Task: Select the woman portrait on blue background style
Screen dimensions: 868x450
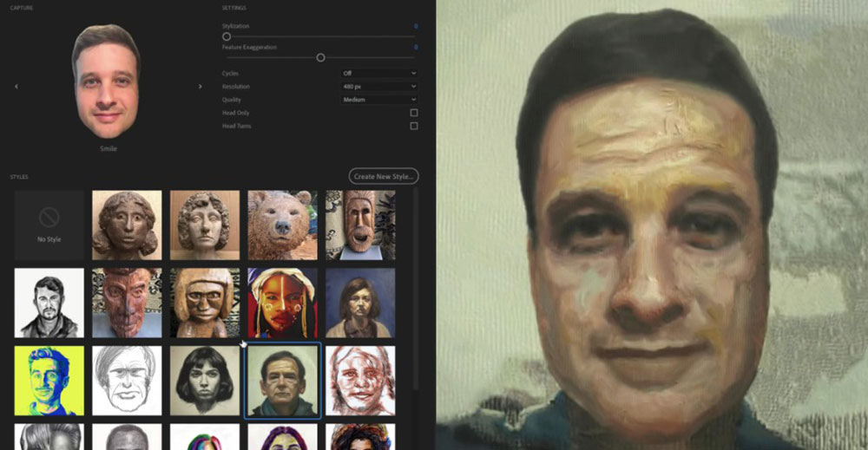Action: 360,303
